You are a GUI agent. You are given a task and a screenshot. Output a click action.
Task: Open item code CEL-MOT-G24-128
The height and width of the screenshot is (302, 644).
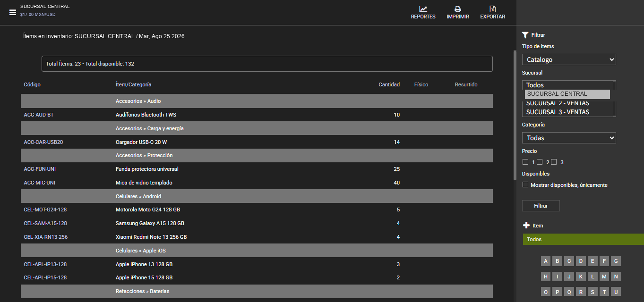(45, 210)
